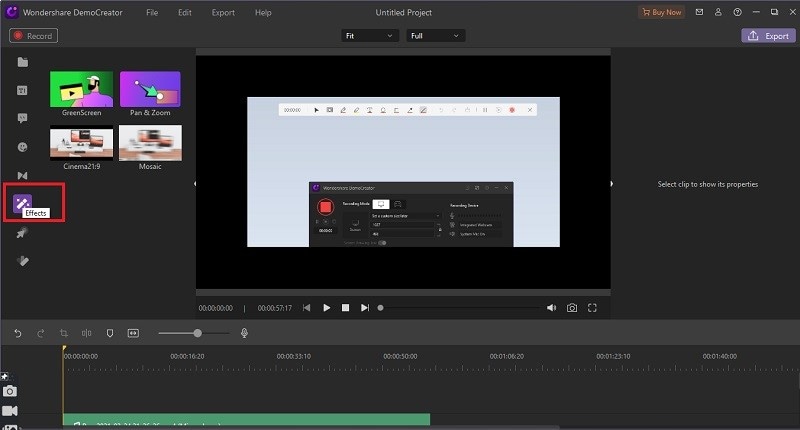Image resolution: width=800 pixels, height=430 pixels.
Task: Click the preview canvas recording image
Action: [403, 172]
